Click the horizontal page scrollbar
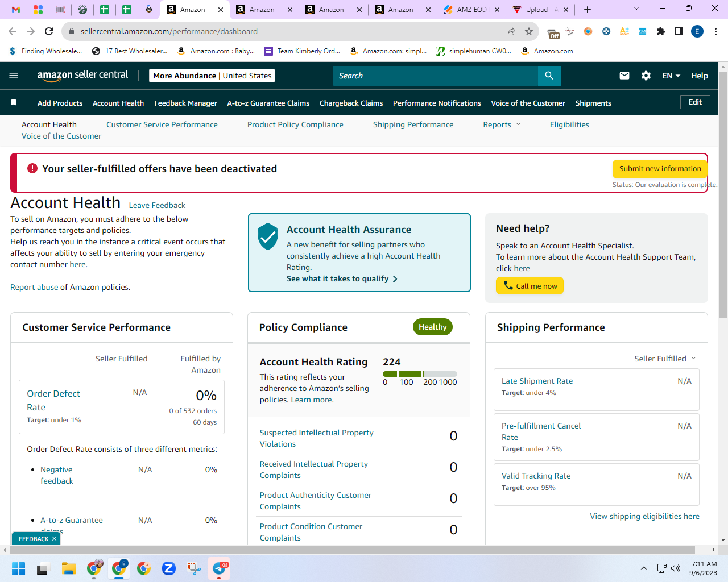The image size is (728, 582). pyautogui.click(x=353, y=550)
